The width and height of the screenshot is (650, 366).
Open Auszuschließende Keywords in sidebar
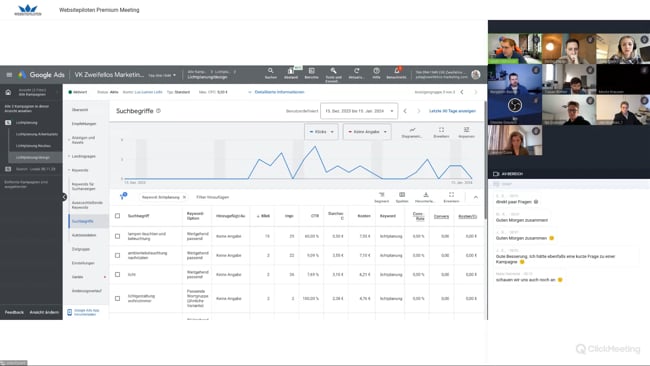pyautogui.click(x=87, y=205)
